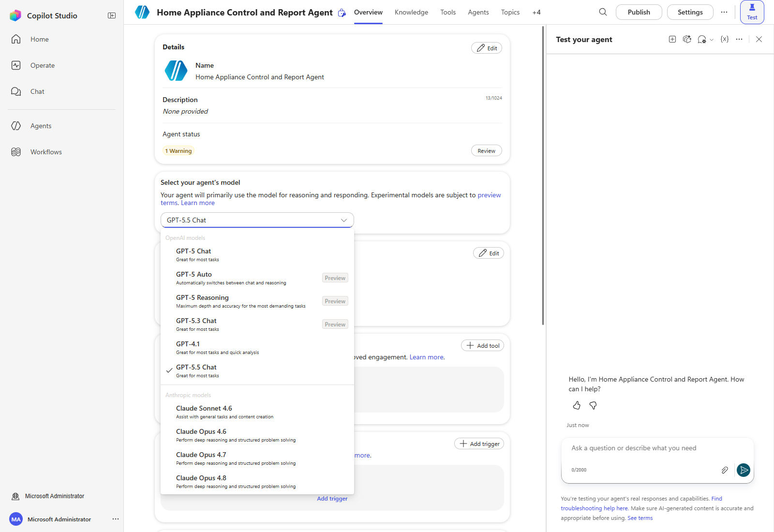Click the search magnifier icon
Viewport: 774px width, 532px height.
[x=603, y=12]
